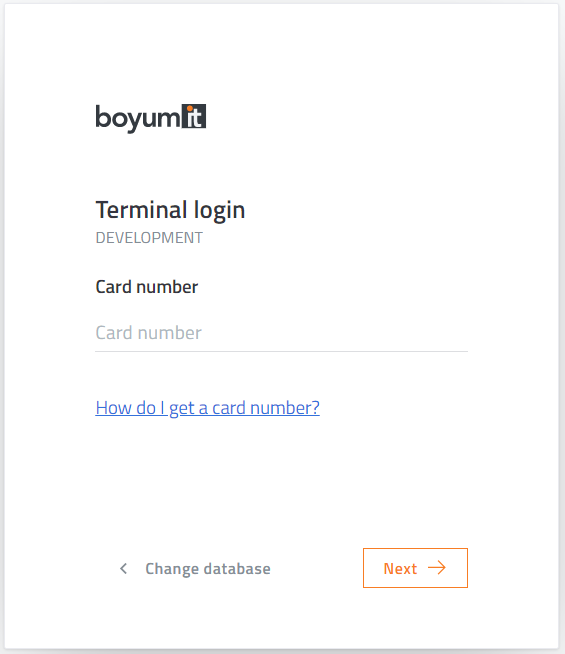This screenshot has width=565, height=654.
Task: Click the underline of Card number field
Action: coord(281,352)
